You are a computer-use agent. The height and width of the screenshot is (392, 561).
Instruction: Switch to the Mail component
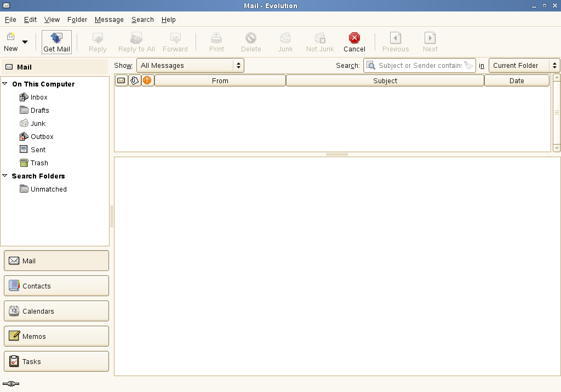pyautogui.click(x=56, y=261)
